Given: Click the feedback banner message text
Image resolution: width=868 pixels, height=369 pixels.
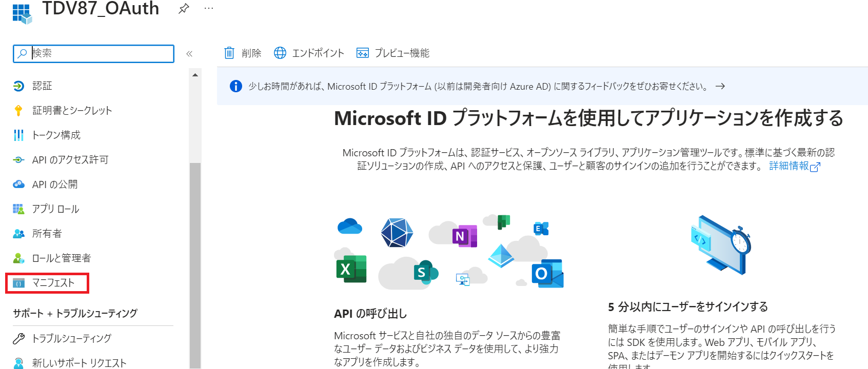Looking at the screenshot, I should (478, 86).
